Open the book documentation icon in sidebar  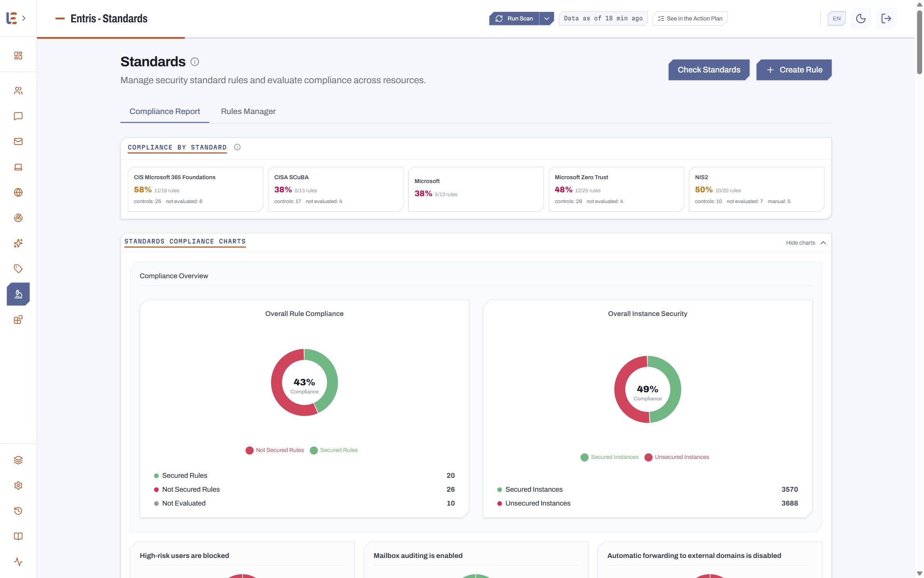[18, 536]
